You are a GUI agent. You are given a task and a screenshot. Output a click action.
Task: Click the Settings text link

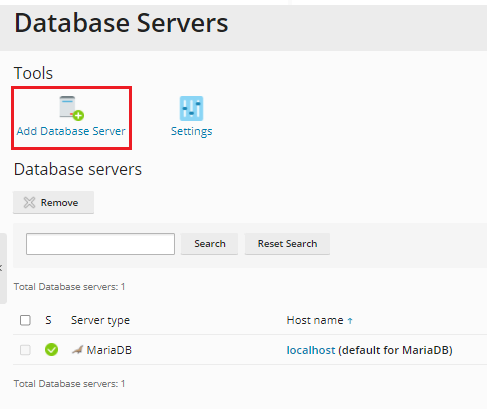(191, 131)
